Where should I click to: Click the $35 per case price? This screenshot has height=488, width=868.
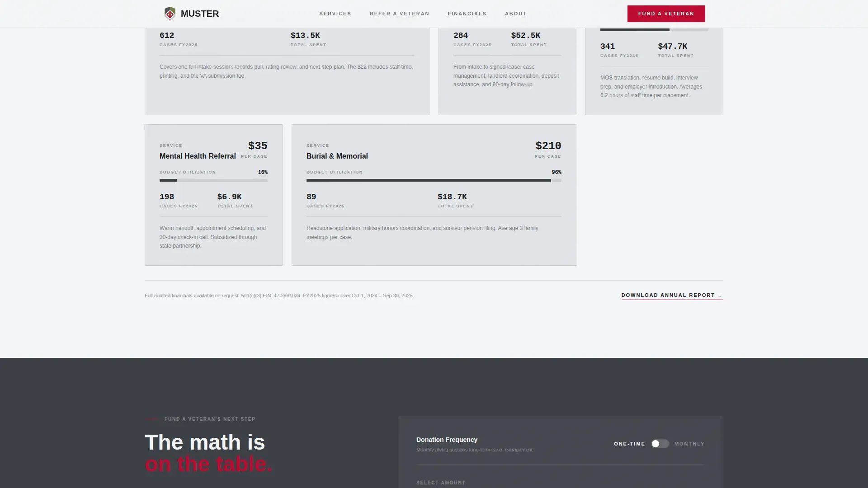click(x=258, y=146)
